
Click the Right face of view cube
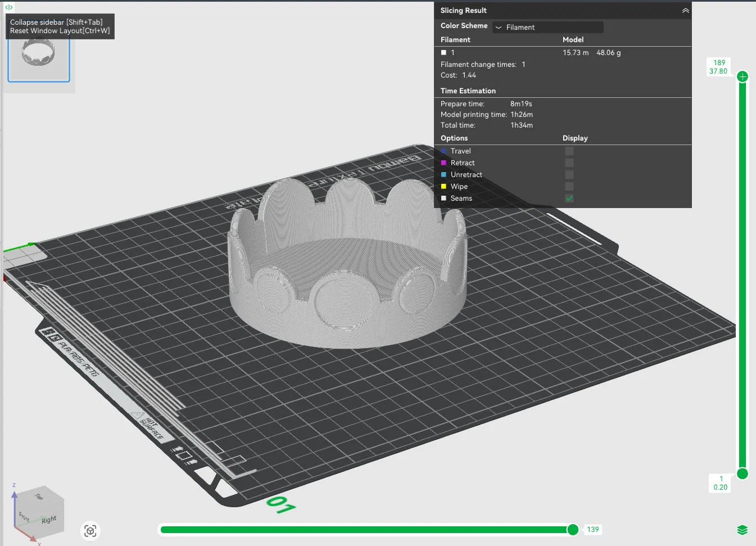click(x=49, y=519)
